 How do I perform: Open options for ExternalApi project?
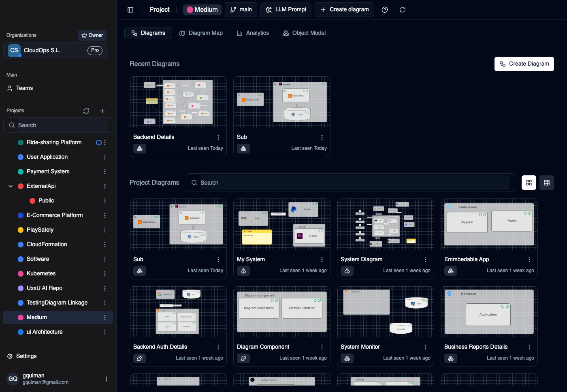pos(105,186)
